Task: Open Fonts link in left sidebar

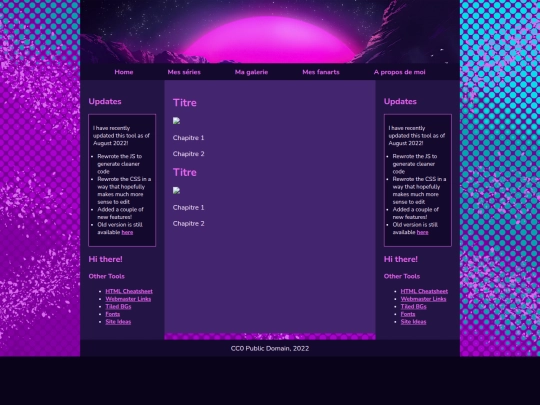Action: pyautogui.click(x=113, y=314)
